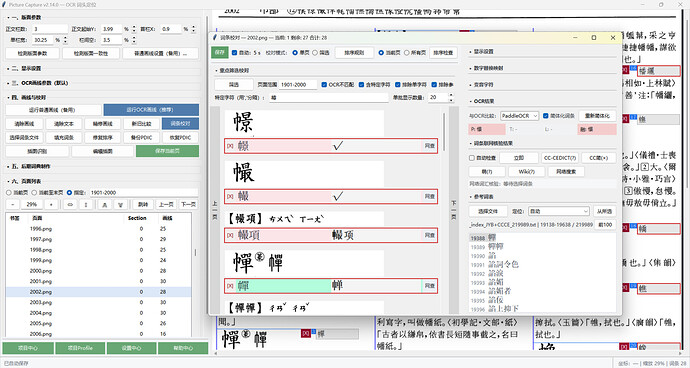Click the red [x] icon on the 幜 entry row
Image resolution: width=690 pixels, height=368 pixels.
[x=230, y=146]
